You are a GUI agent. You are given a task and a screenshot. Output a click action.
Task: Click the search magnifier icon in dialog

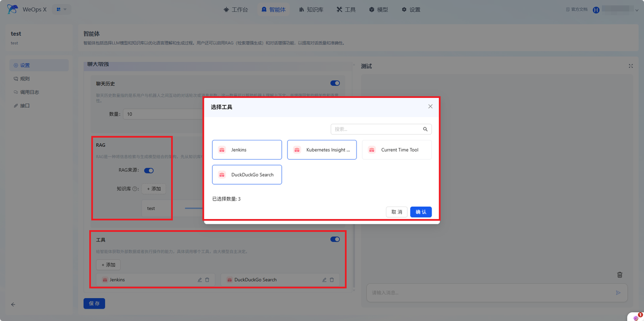pos(425,129)
